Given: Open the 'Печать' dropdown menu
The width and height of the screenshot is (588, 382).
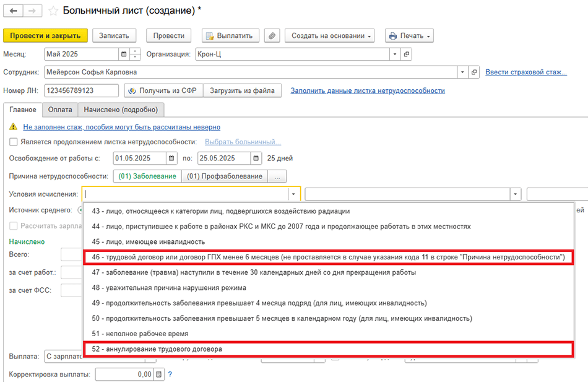Looking at the screenshot, I should 409,35.
